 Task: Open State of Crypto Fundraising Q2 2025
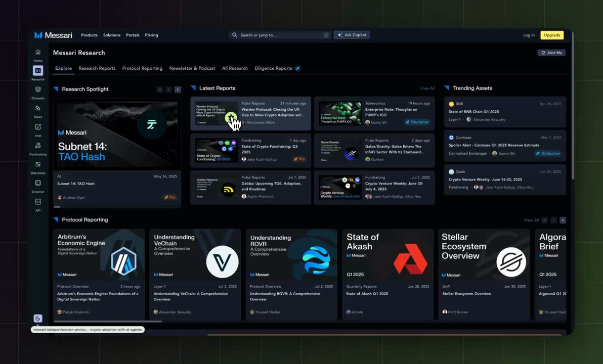(250, 150)
